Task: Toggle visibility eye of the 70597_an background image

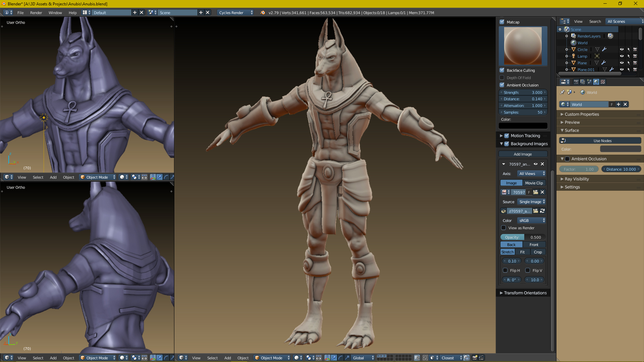Action: tap(536, 164)
